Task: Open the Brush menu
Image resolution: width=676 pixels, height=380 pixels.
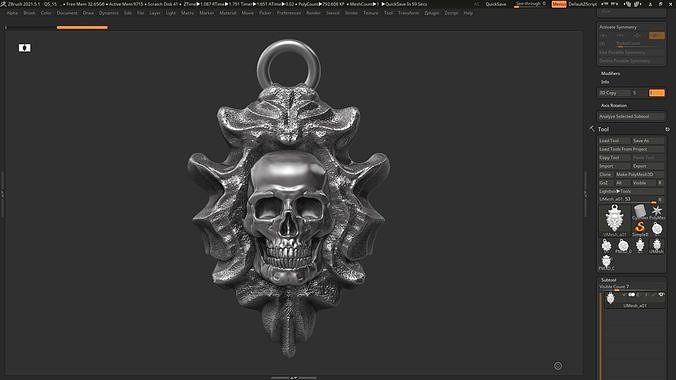Action: coord(29,13)
